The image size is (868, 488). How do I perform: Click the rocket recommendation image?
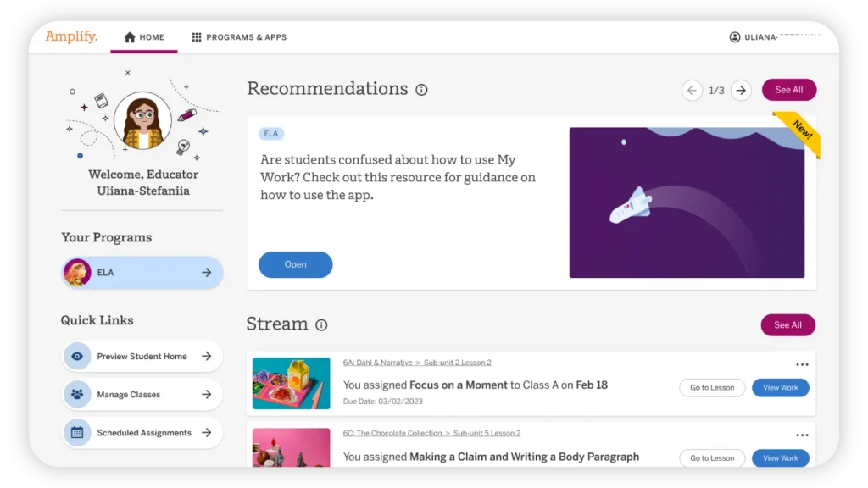pos(687,202)
